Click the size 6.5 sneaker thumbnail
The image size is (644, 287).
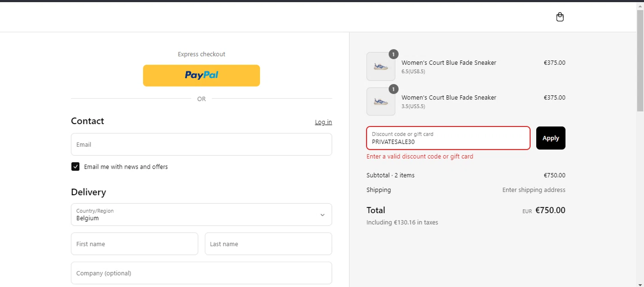pos(381,66)
